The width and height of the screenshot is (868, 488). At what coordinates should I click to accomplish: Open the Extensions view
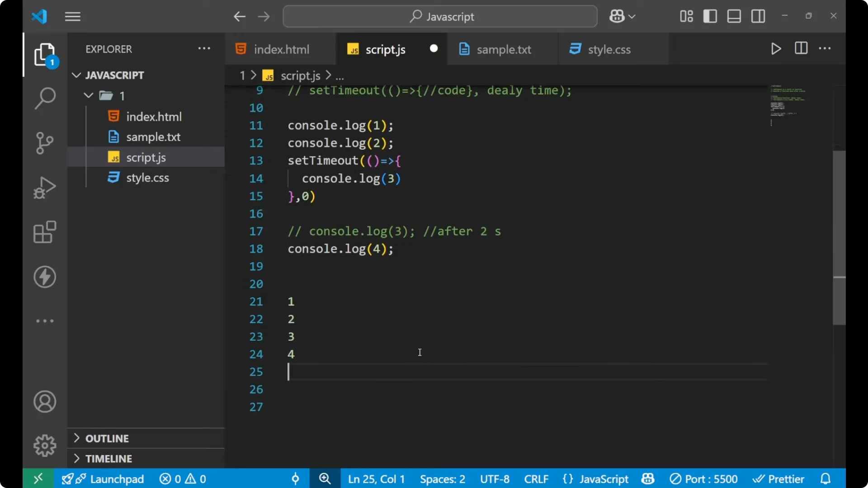44,232
